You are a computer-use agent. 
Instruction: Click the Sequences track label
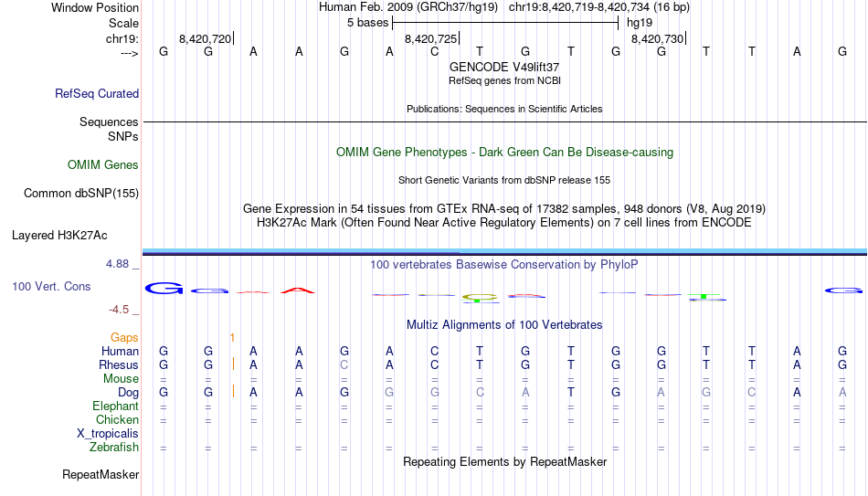[x=109, y=121]
